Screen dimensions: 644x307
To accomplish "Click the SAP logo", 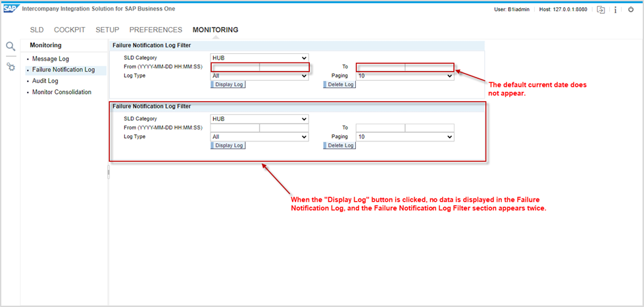I will [x=11, y=9].
